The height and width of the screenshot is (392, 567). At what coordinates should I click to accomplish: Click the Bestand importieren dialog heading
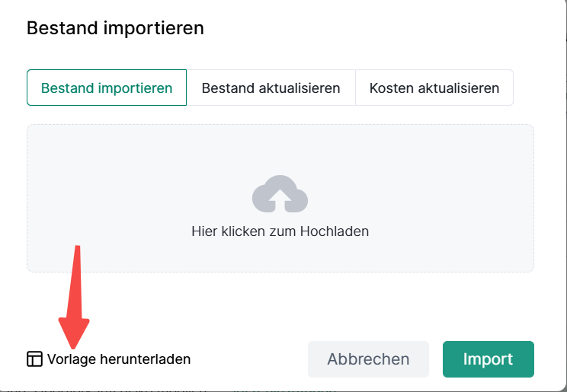[115, 29]
